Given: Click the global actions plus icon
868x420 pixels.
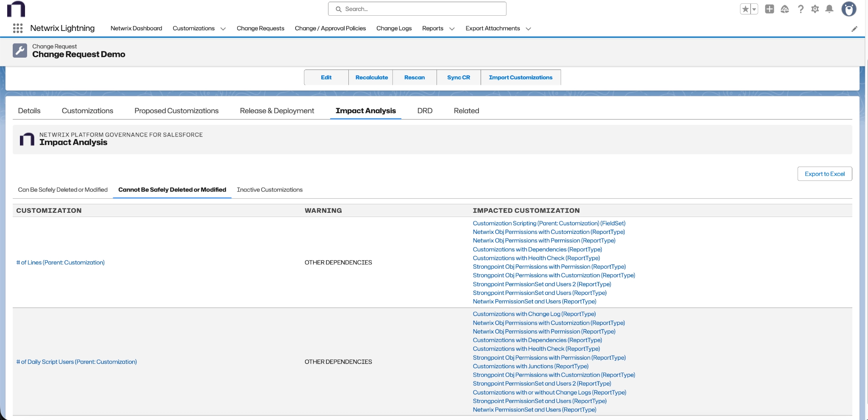Looking at the screenshot, I should click(x=770, y=8).
